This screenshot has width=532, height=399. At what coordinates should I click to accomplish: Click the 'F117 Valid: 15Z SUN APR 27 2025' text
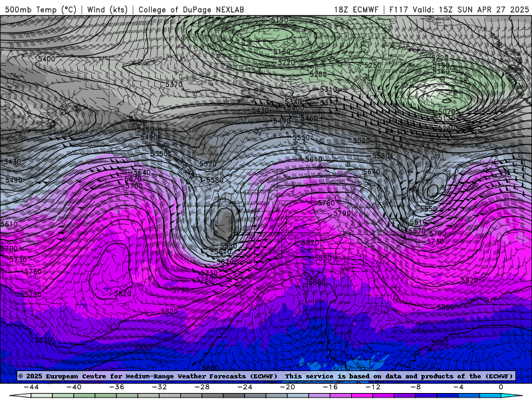(459, 9)
